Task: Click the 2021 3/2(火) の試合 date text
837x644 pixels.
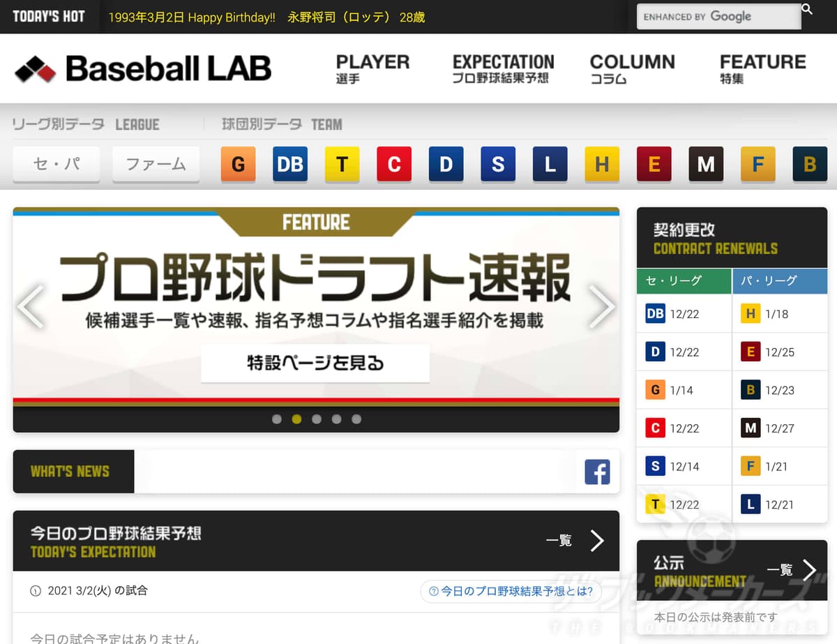Action: click(x=98, y=591)
